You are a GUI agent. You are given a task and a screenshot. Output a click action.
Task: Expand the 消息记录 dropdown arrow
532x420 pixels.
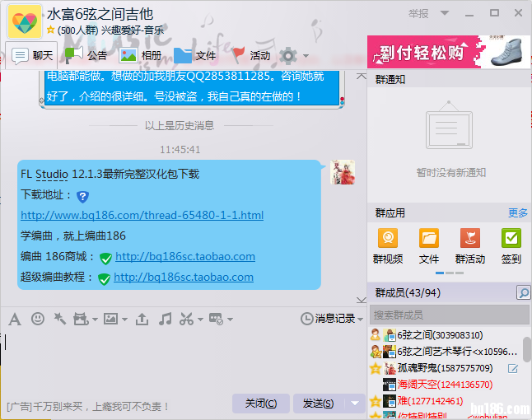[x=361, y=320]
